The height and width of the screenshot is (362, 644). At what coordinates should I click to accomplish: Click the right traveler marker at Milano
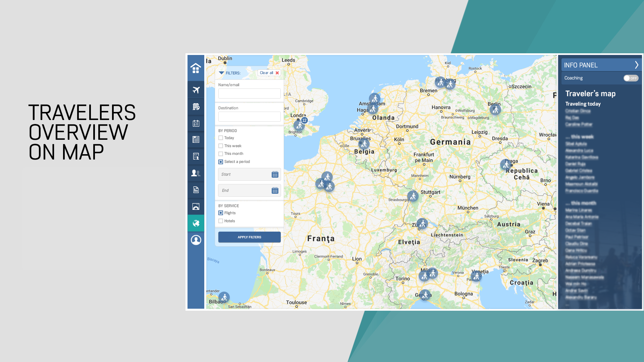(x=433, y=273)
